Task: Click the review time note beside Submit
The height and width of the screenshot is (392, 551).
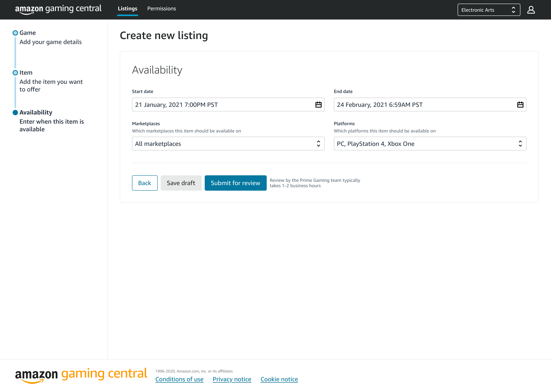Action: tap(315, 183)
